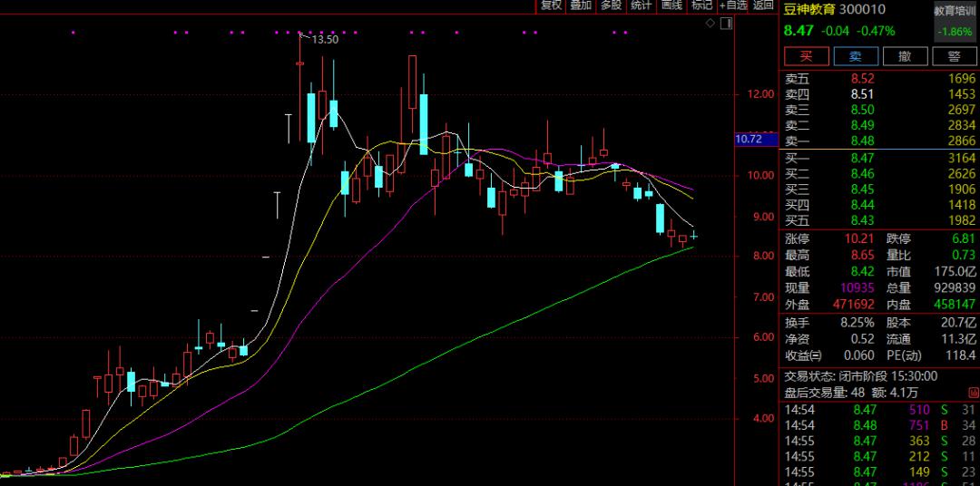Toggle the side panel layout icon
Screen dimensions: 980x486
click(724, 24)
